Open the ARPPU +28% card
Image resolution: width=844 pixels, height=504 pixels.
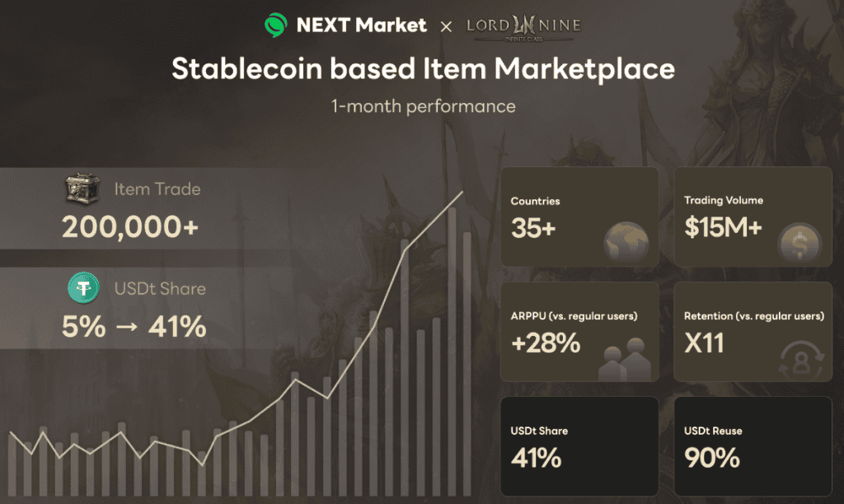tap(579, 331)
